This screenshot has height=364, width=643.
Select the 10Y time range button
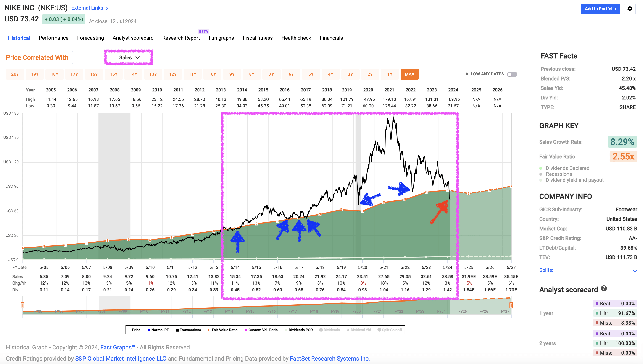[x=212, y=74]
